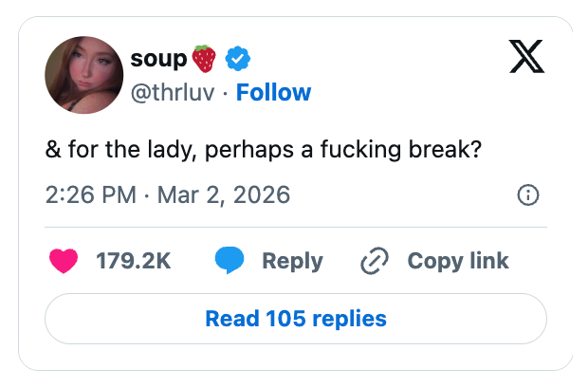Click the Reply text label
This screenshot has width=588, height=387.
292,261
